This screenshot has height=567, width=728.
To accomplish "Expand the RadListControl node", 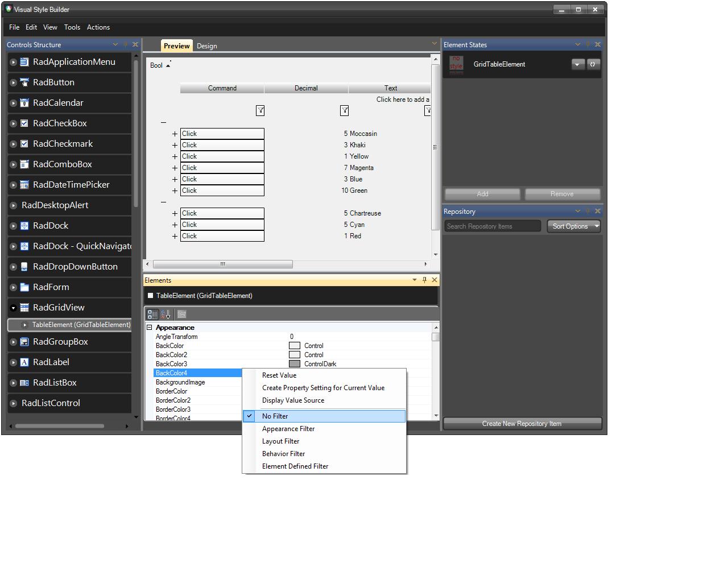I will [x=13, y=404].
